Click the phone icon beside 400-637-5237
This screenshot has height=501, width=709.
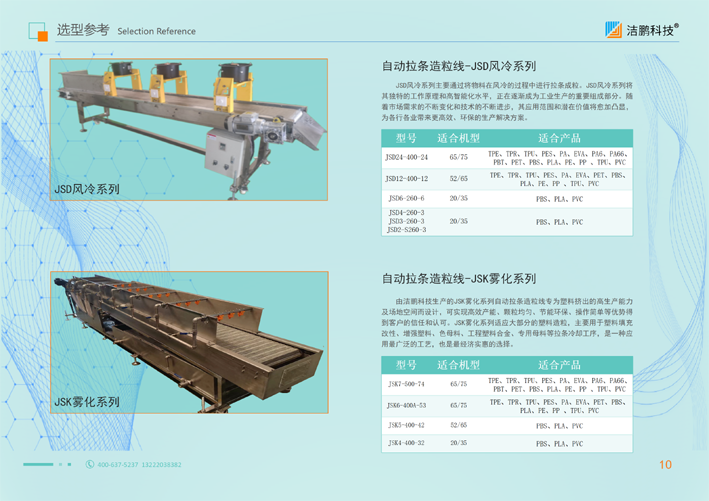click(x=90, y=464)
